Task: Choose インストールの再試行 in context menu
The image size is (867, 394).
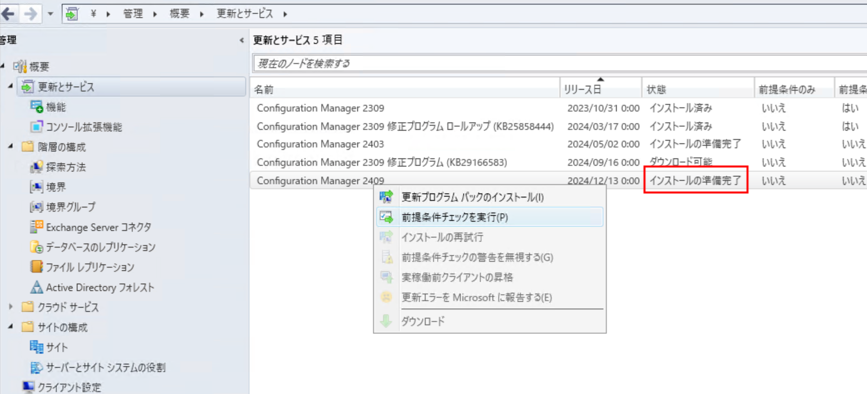Action: pyautogui.click(x=490, y=237)
